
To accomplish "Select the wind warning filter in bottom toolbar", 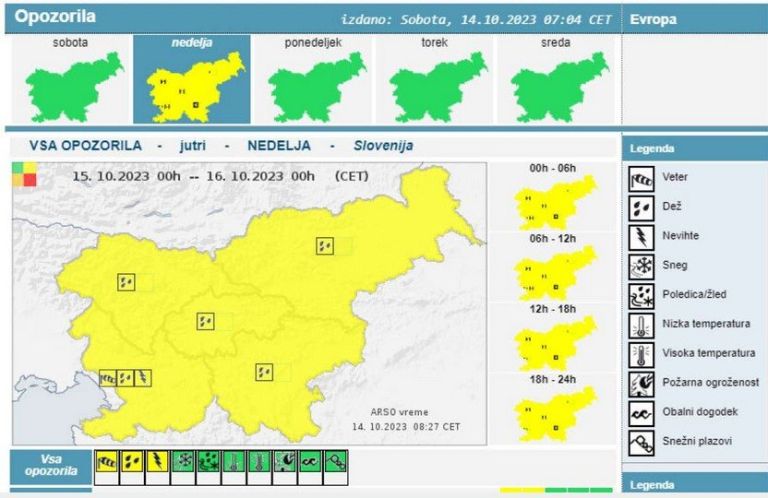I will 105,461.
